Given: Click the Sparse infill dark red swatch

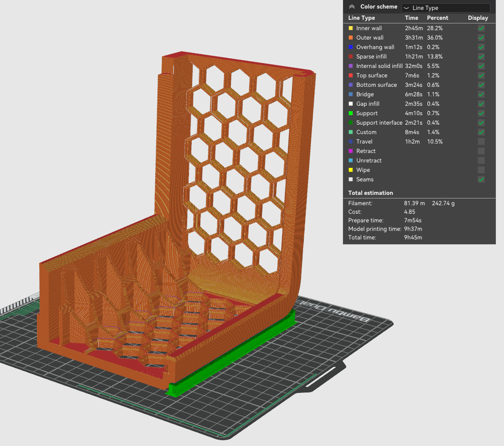Looking at the screenshot, I should 351,57.
